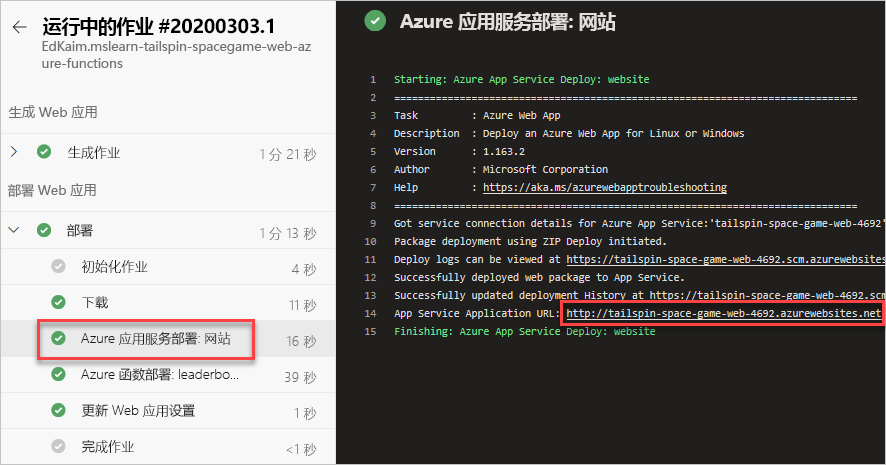Click the 4 秒 duration text
The height and width of the screenshot is (465, 886).
pos(304,269)
